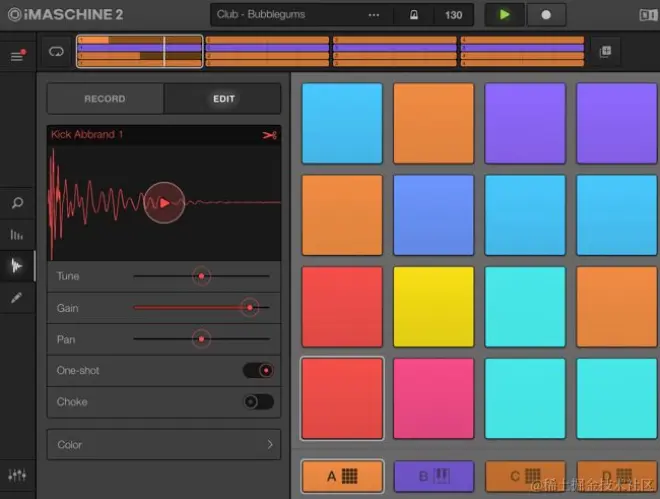
Task: Tap the pink pad in bottom row
Action: click(x=434, y=398)
